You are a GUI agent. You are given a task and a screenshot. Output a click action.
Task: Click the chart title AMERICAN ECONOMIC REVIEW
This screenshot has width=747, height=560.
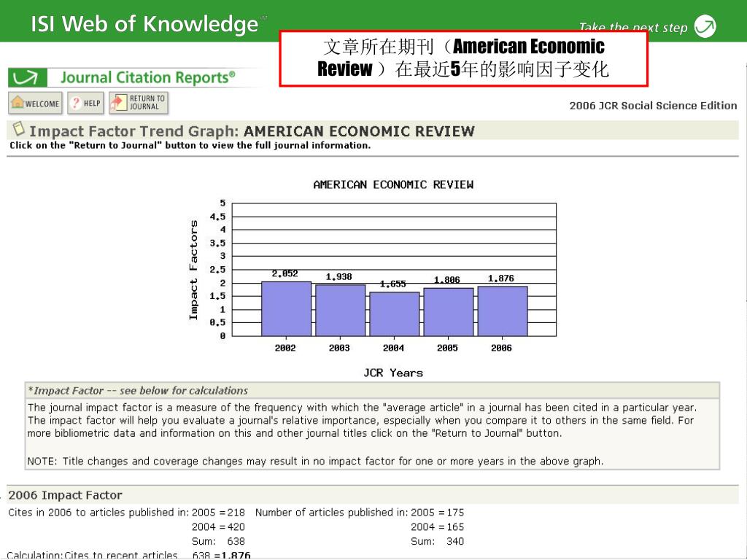(x=393, y=184)
